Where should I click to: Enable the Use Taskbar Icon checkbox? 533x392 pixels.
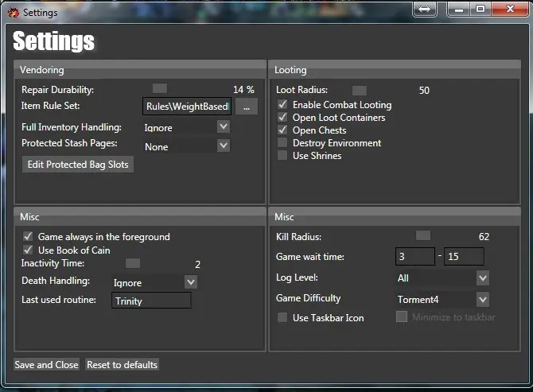point(282,318)
